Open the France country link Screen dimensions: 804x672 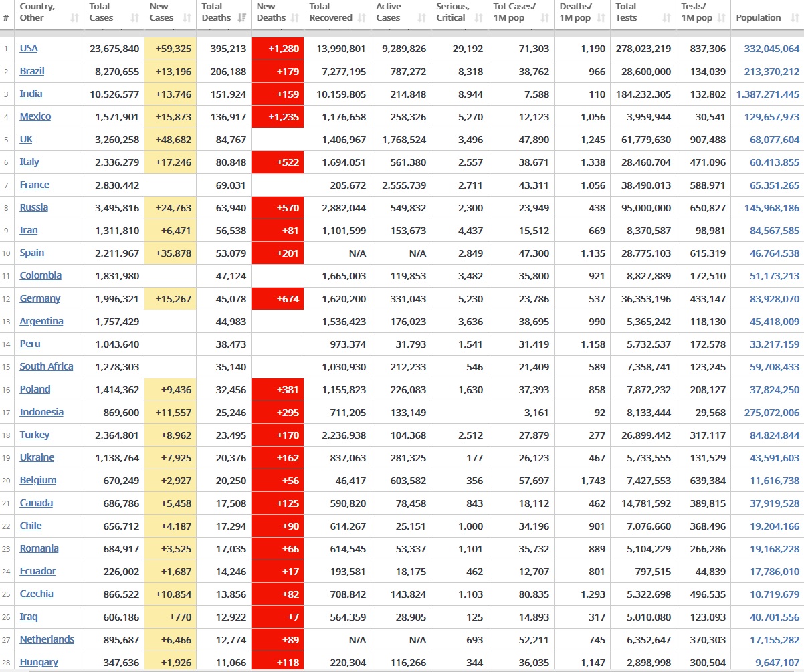pyautogui.click(x=35, y=185)
